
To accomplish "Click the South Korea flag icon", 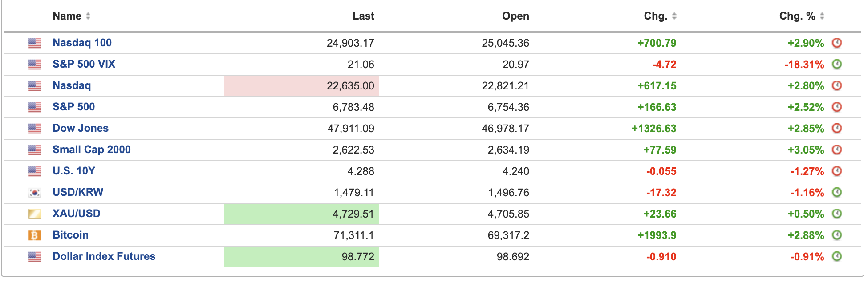I will [35, 193].
